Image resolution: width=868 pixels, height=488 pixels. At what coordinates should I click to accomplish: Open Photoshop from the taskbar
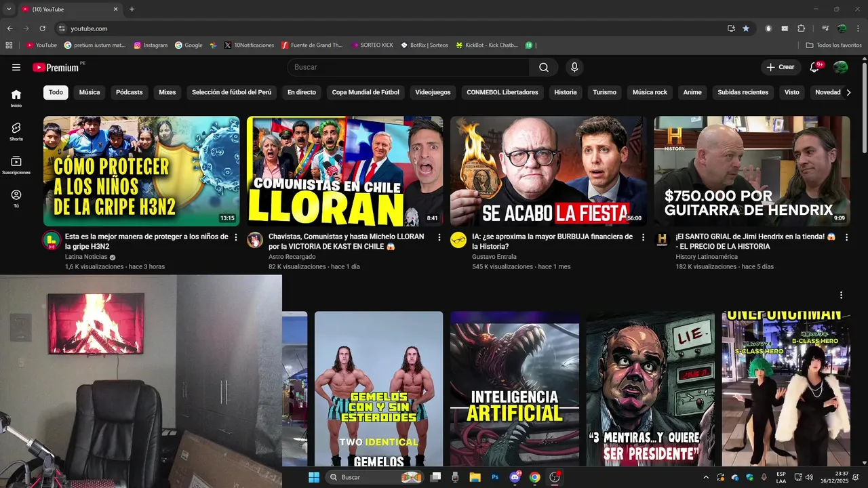pos(495,477)
